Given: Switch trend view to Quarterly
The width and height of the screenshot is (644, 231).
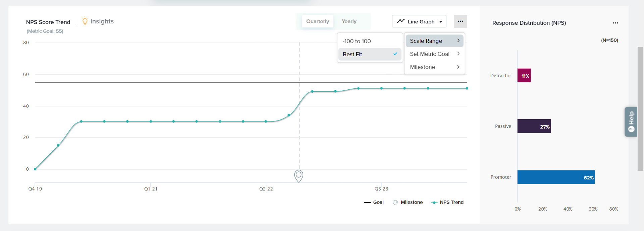Looking at the screenshot, I should coord(317,21).
